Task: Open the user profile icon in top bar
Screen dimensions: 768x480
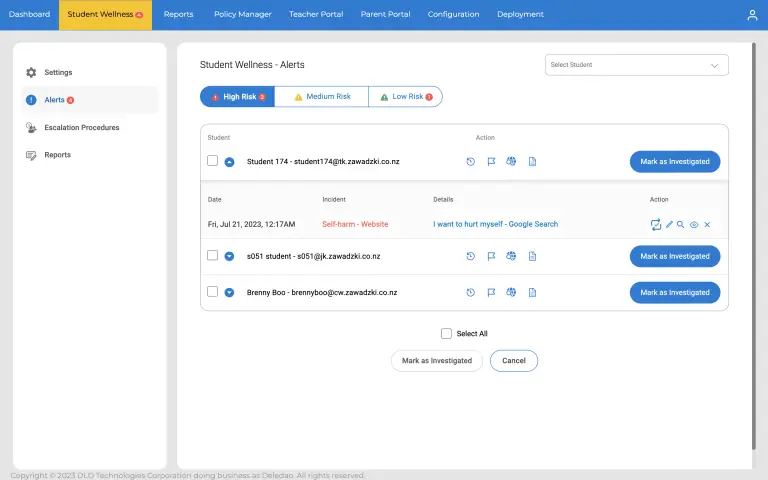Action: [x=752, y=15]
